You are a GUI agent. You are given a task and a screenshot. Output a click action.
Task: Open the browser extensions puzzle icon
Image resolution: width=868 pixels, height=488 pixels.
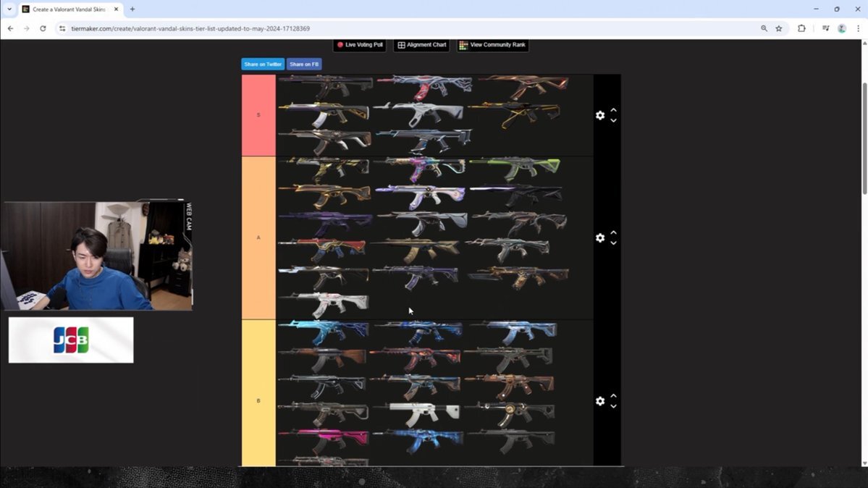click(801, 28)
